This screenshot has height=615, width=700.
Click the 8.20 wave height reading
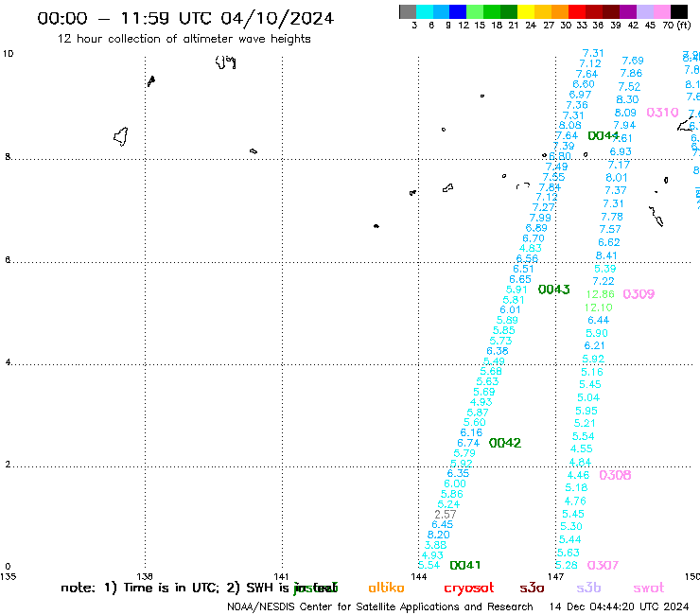(438, 536)
